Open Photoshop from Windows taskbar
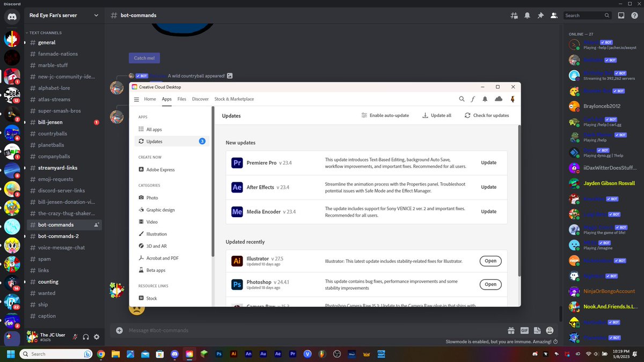644x362 pixels. click(219, 354)
